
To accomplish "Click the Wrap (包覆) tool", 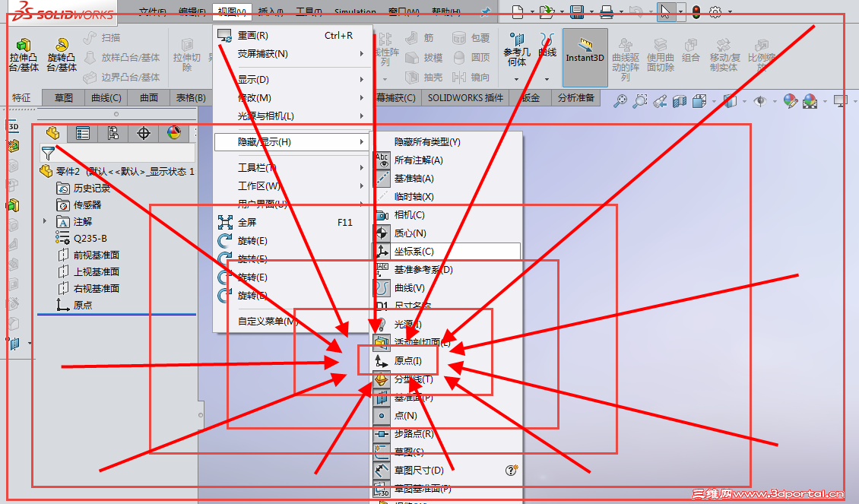I will point(471,38).
